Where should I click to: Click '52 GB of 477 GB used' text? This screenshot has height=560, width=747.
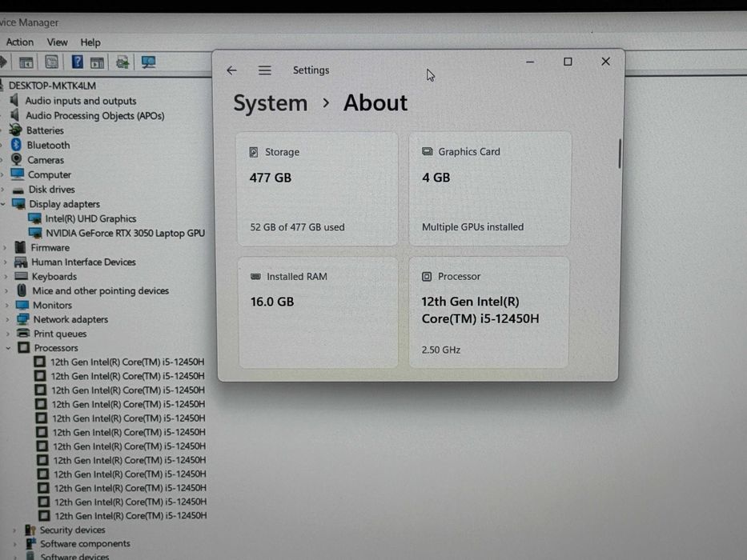pyautogui.click(x=297, y=227)
